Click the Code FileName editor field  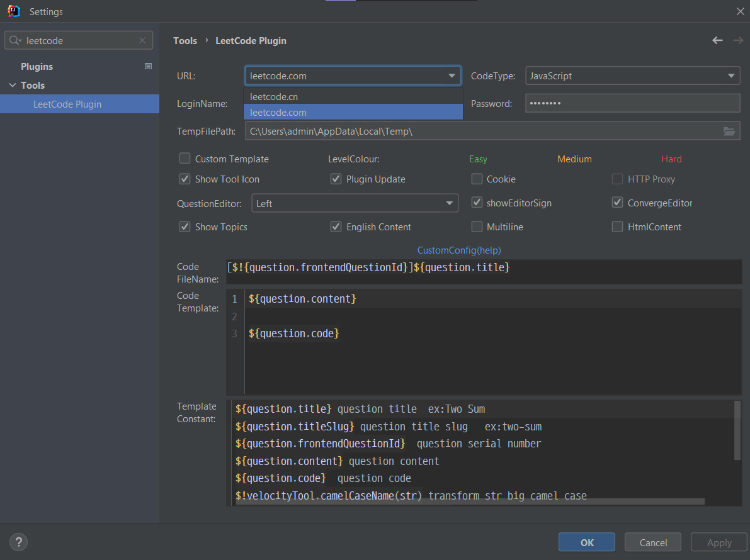pyautogui.click(x=484, y=272)
